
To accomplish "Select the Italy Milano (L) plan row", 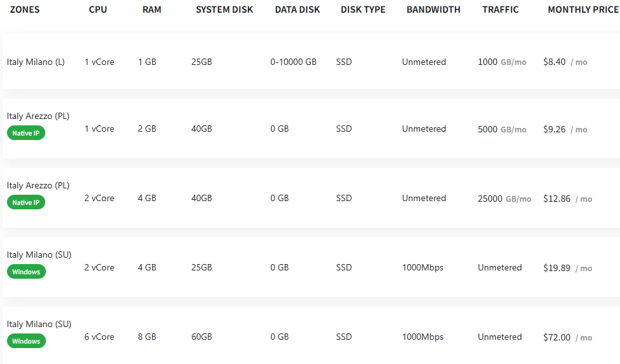I will click(311, 62).
